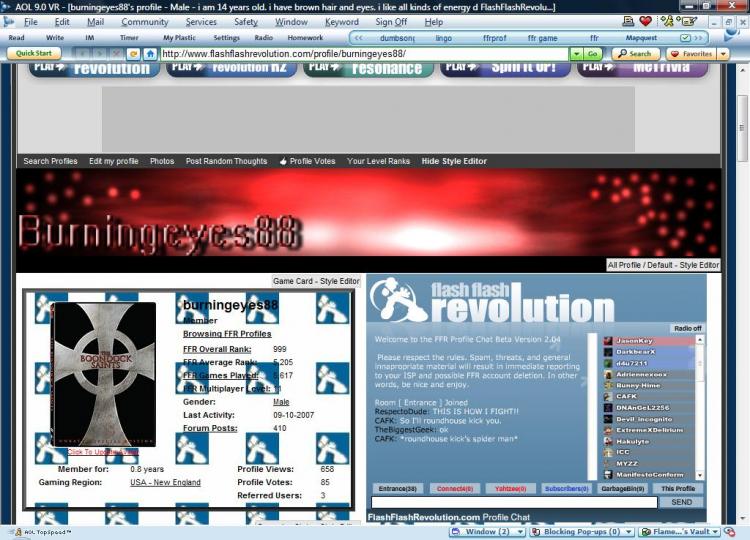Click the Quick Start button
Screen dimensions: 750x540
34,54
